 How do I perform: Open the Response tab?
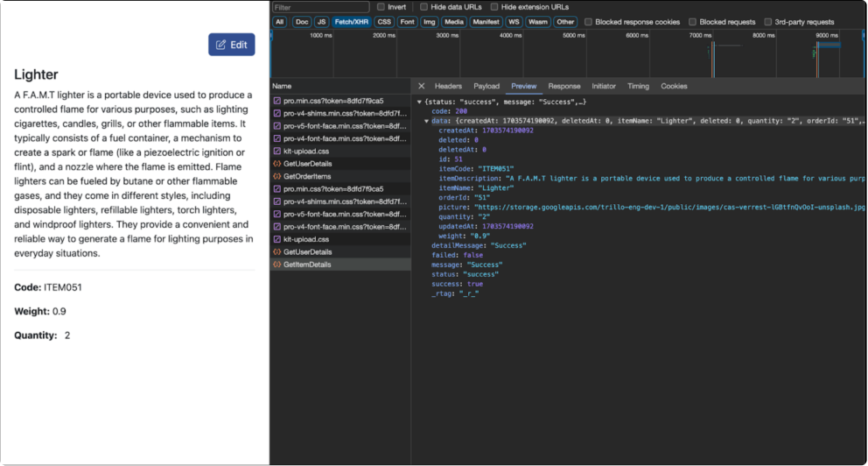pyautogui.click(x=564, y=86)
